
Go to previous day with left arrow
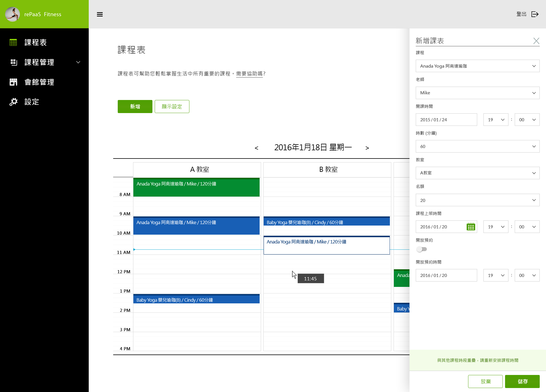coord(256,148)
